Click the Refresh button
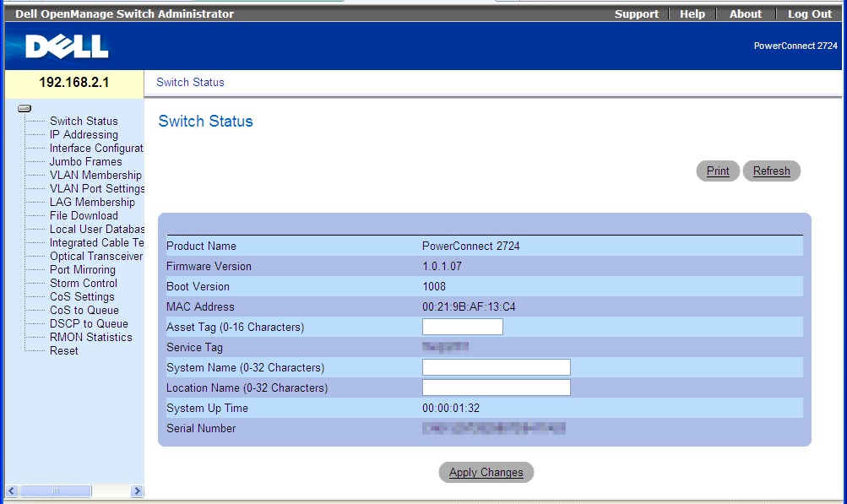This screenshot has height=504, width=847. coord(771,171)
